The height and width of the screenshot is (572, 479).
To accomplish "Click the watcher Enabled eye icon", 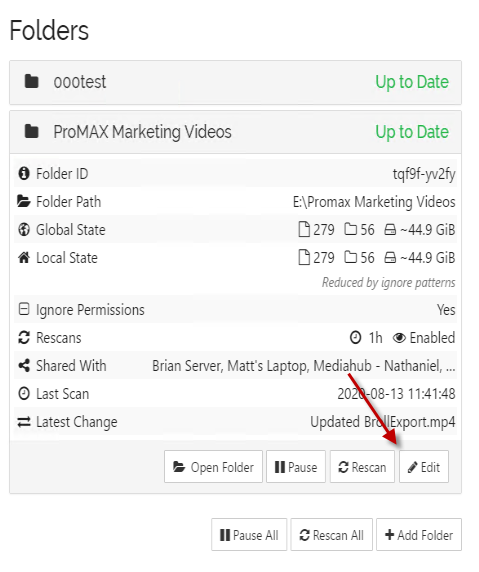I will [399, 338].
